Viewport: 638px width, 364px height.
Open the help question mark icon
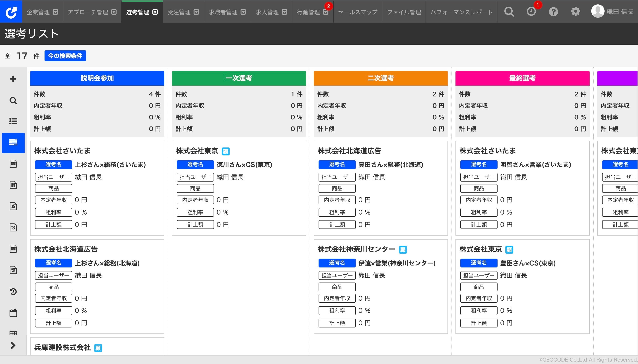coord(553,12)
